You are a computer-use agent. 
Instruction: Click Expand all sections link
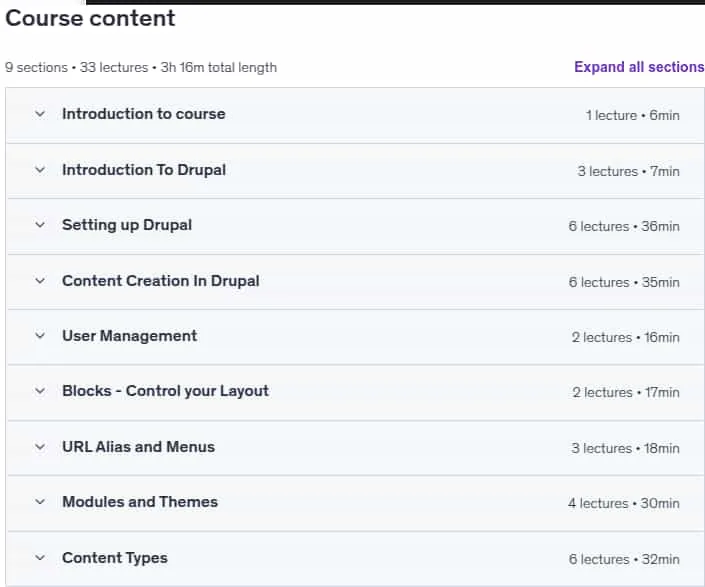pyautogui.click(x=639, y=67)
